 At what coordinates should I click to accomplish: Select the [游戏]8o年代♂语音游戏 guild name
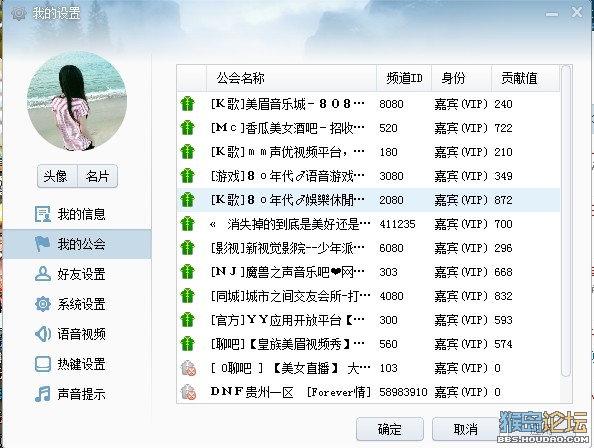tap(288, 176)
